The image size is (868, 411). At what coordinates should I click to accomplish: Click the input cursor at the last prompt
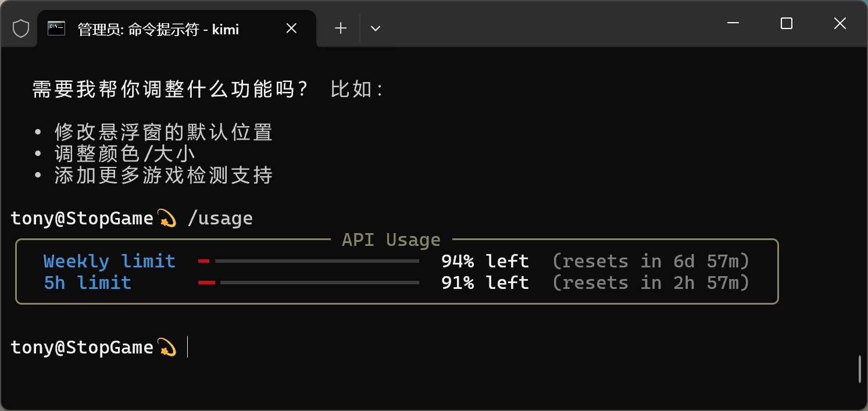pyautogui.click(x=188, y=348)
